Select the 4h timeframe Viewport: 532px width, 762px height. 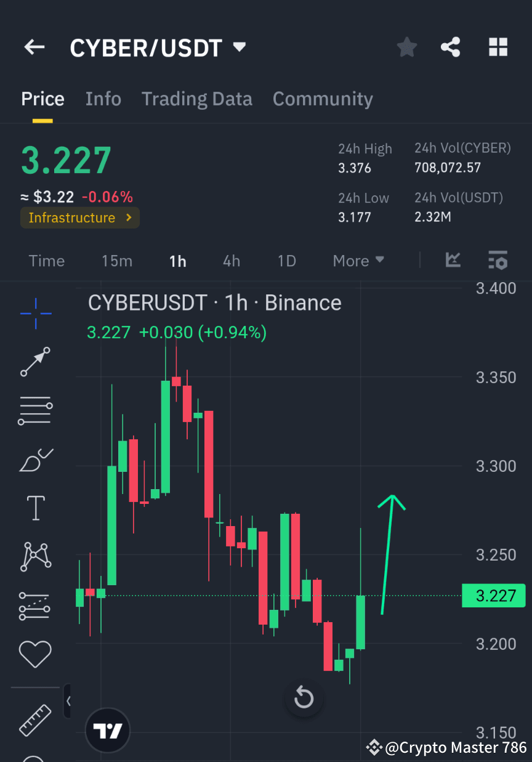coord(231,261)
